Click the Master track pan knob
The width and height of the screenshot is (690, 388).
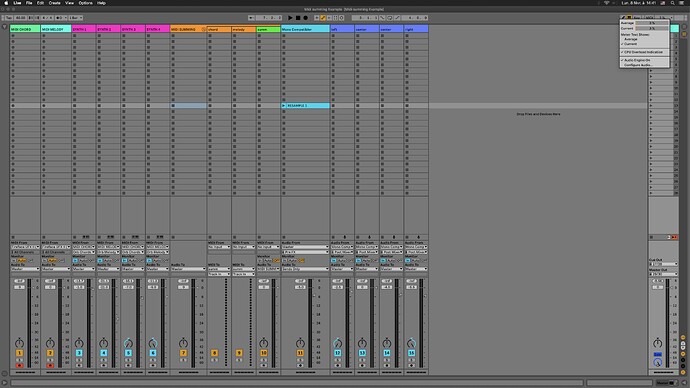657,343
